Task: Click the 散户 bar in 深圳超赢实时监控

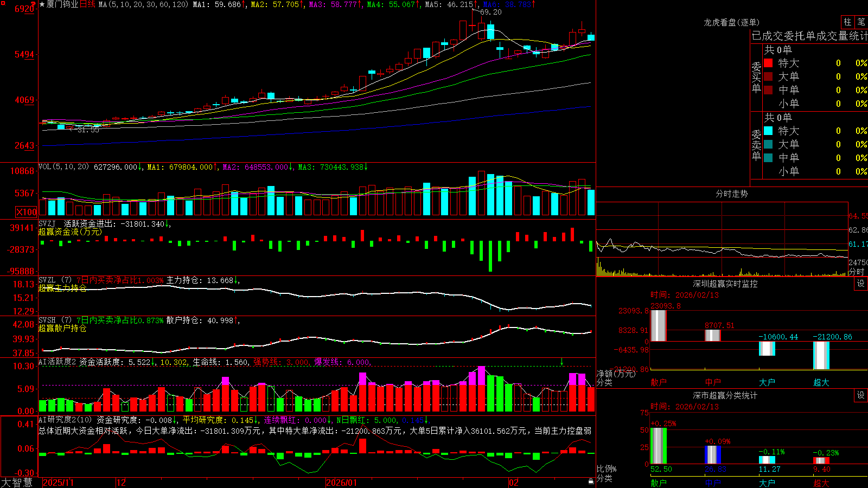Action: point(659,325)
